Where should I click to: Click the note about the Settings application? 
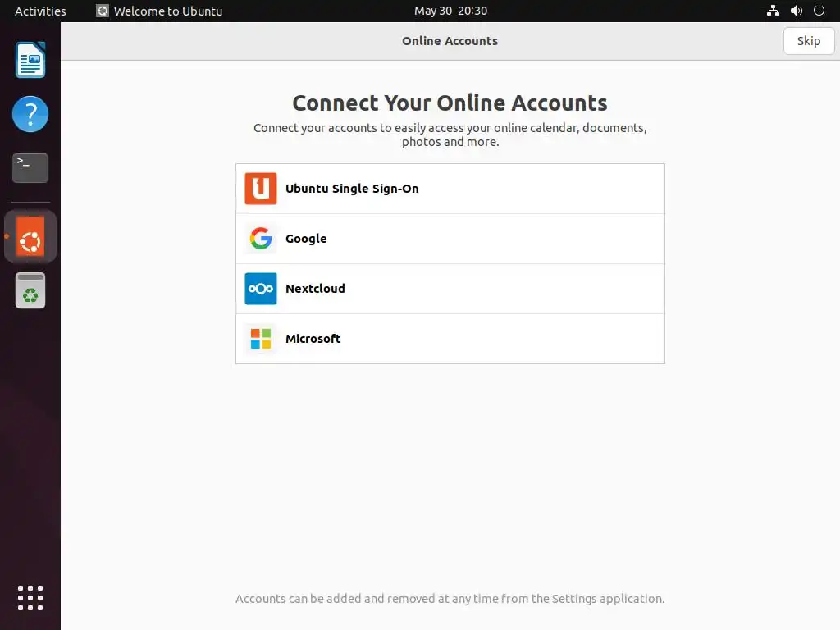pyautogui.click(x=450, y=598)
